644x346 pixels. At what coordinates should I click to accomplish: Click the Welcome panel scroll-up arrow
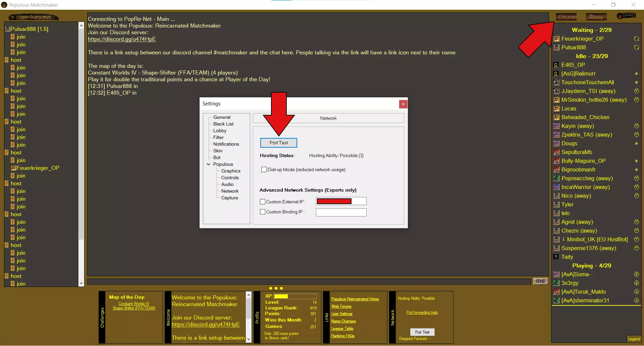point(249,295)
